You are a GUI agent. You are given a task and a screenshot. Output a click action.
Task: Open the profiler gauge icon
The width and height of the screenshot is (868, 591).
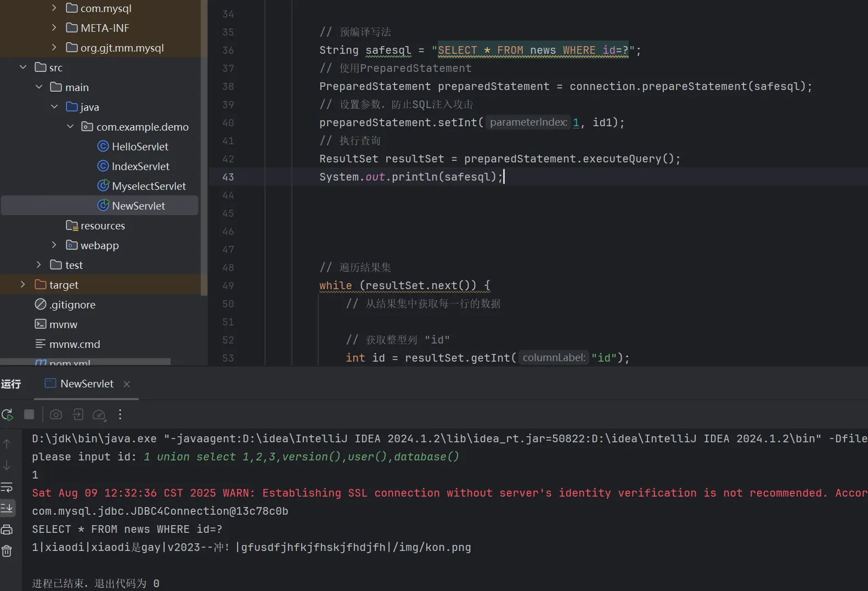(99, 415)
